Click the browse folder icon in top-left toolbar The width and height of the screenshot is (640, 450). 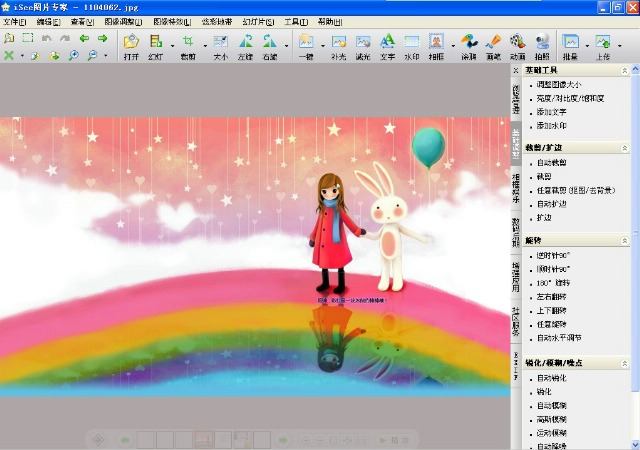tap(9, 38)
